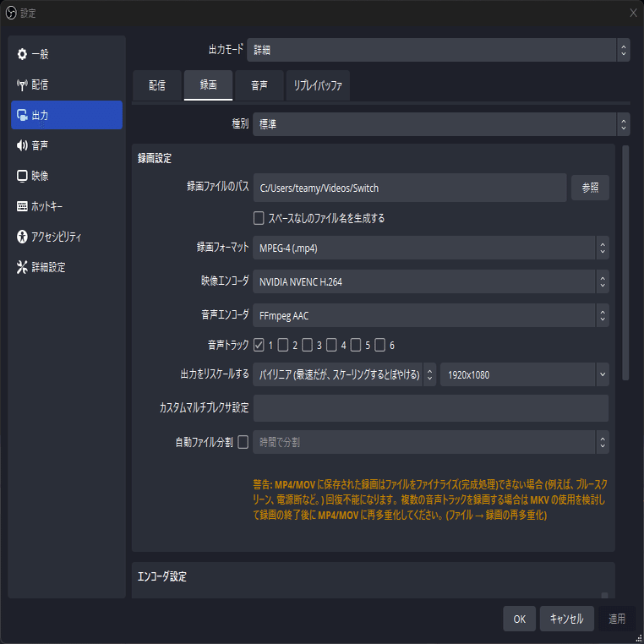Open アクセシビリティ settings category
This screenshot has width=644, height=644.
[67, 237]
